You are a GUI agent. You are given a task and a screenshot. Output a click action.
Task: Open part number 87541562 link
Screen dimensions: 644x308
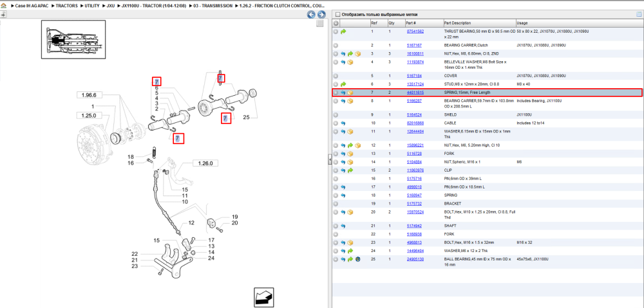(x=415, y=32)
